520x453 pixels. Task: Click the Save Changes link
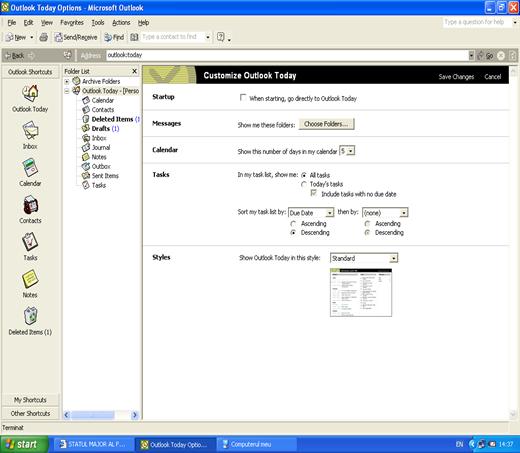(x=456, y=77)
